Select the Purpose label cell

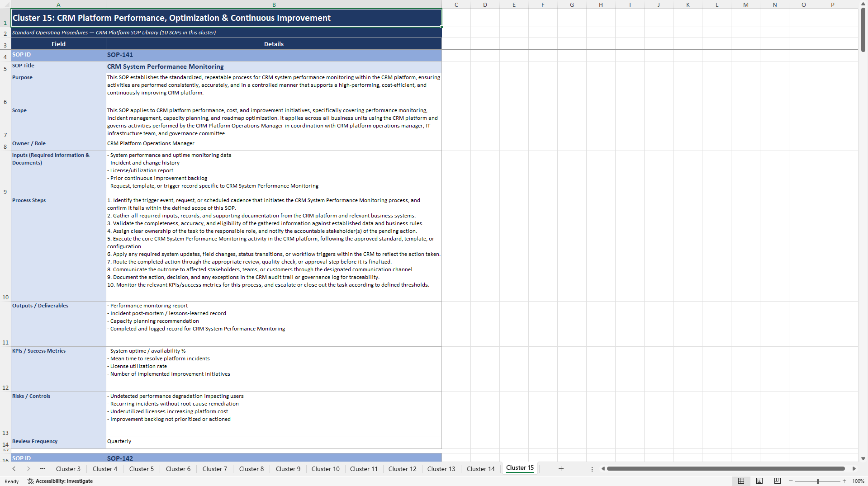58,90
